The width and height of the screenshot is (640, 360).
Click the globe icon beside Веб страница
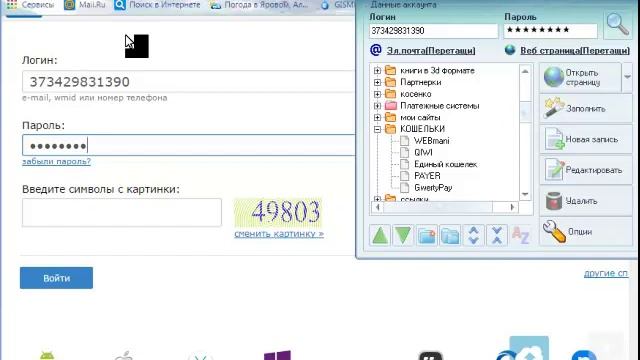pos(510,50)
